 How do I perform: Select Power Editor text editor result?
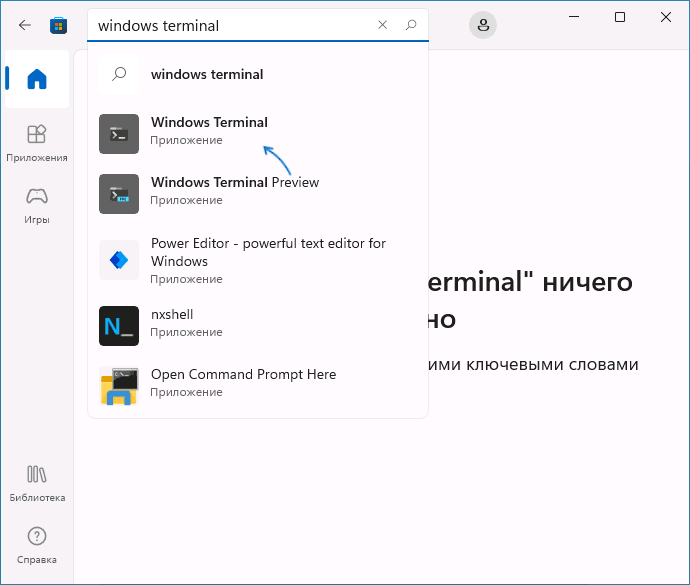coord(258,260)
